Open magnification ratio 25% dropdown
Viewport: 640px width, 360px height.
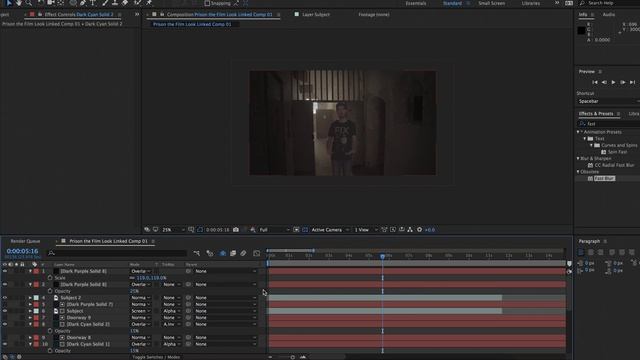pos(173,230)
